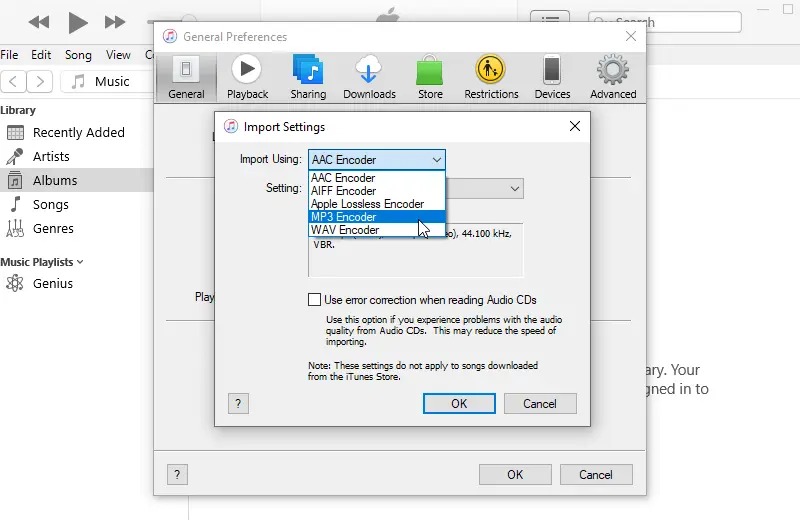
Task: Click OK in General Preferences window
Action: pos(515,475)
